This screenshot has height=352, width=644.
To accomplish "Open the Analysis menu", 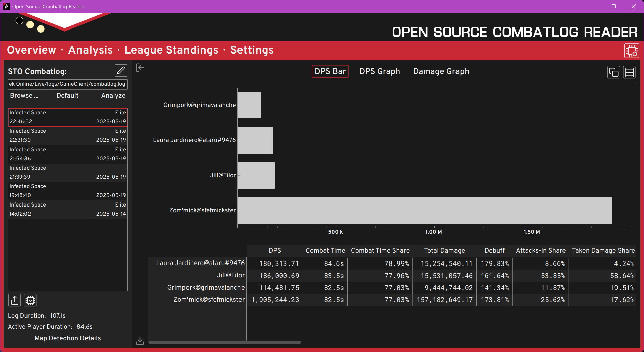I will 90,50.
